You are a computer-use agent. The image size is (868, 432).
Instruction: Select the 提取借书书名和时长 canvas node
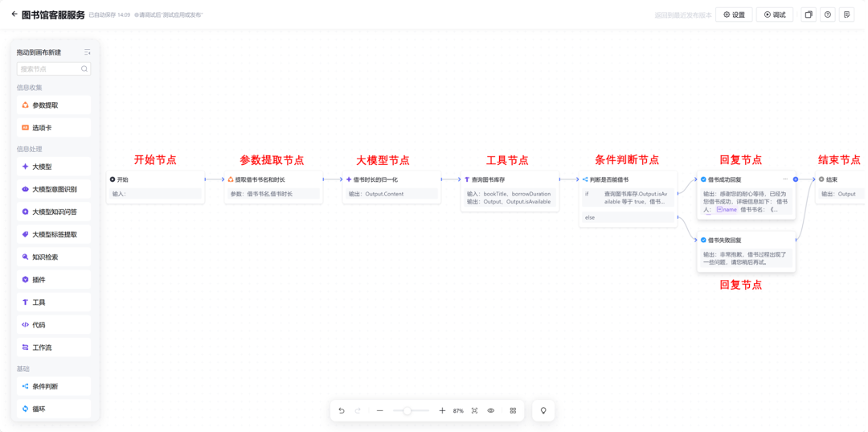tap(273, 187)
